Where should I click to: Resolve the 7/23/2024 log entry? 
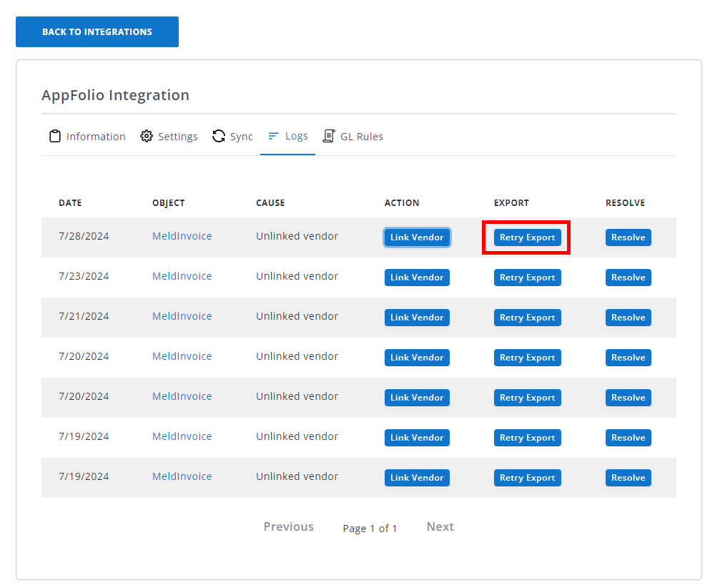tap(628, 278)
